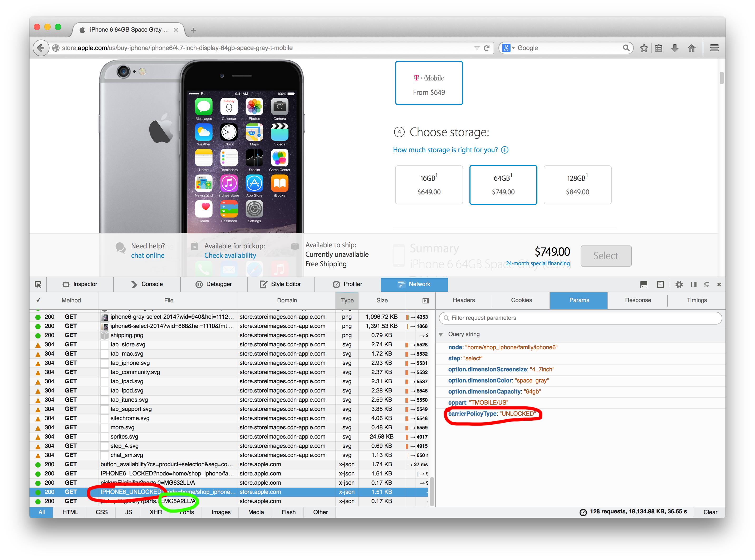The width and height of the screenshot is (755, 560).
Task: Filter requests to Other only
Action: coord(320,512)
